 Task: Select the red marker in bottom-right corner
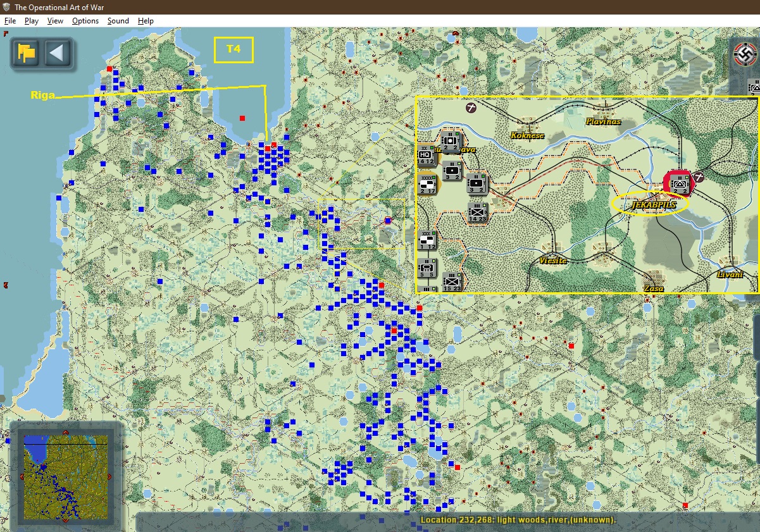pyautogui.click(x=685, y=505)
